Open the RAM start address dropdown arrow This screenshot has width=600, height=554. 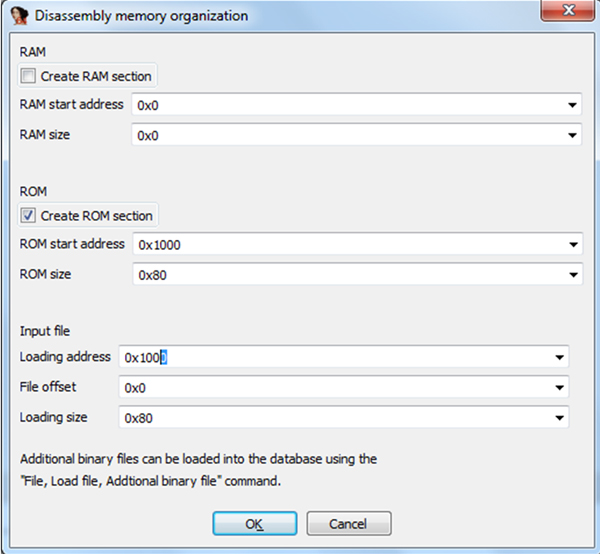click(x=572, y=105)
